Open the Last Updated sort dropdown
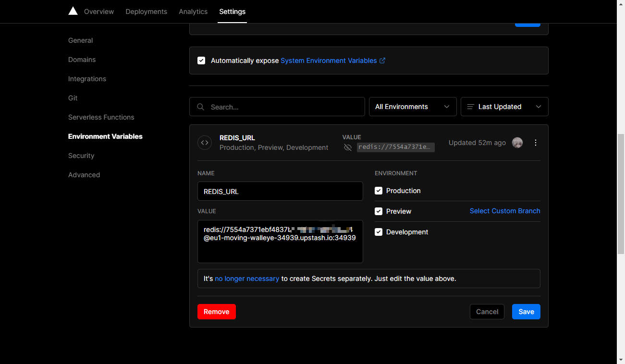This screenshot has width=625, height=364. 504,107
